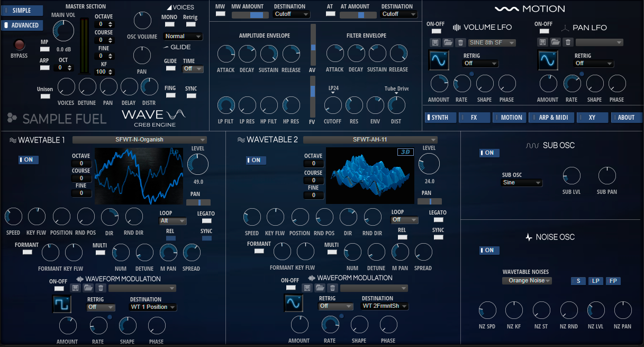Image resolution: width=644 pixels, height=347 pixels.
Task: Open the Wavetable Noises dropdown showing Orange Noise
Action: point(527,280)
